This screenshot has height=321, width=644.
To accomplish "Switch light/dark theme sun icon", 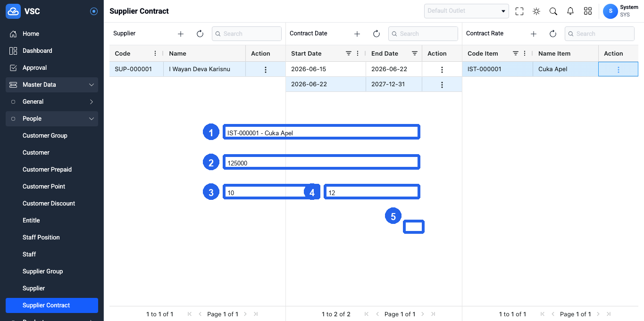I will (536, 11).
